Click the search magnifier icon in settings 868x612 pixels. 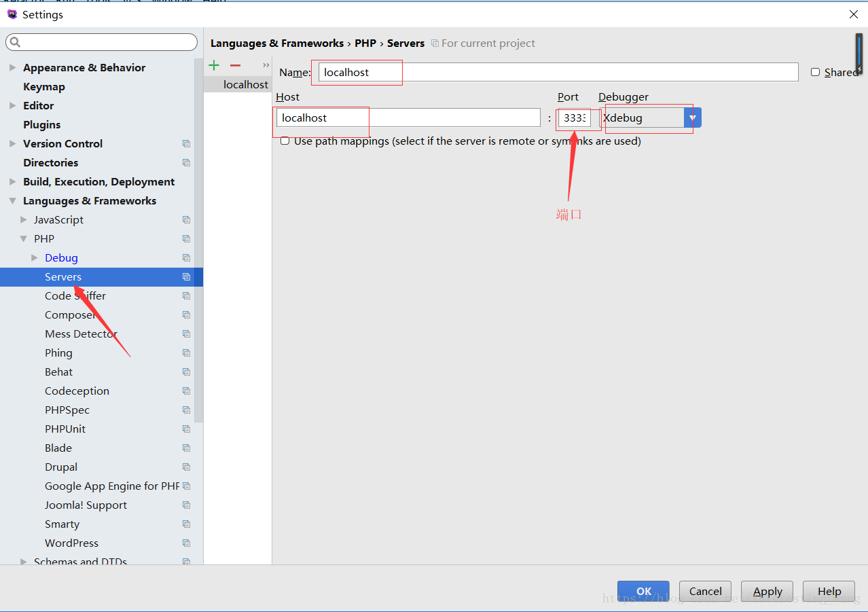pos(16,43)
